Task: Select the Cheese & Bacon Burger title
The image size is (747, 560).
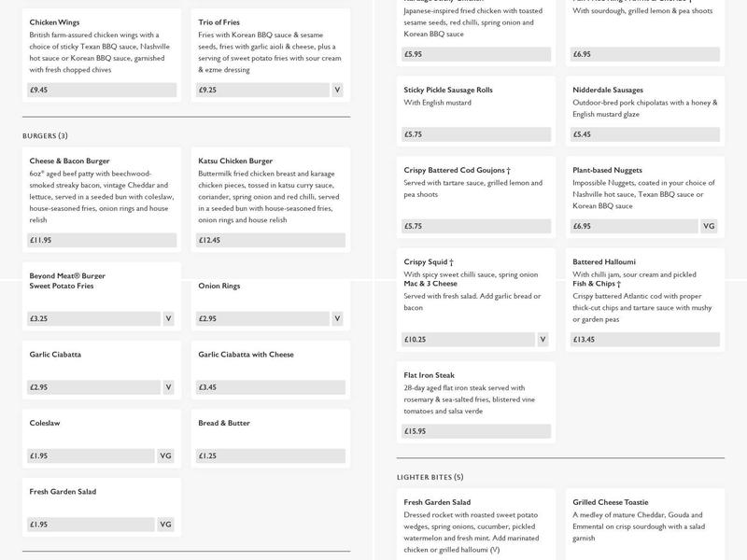Action: tap(69, 161)
